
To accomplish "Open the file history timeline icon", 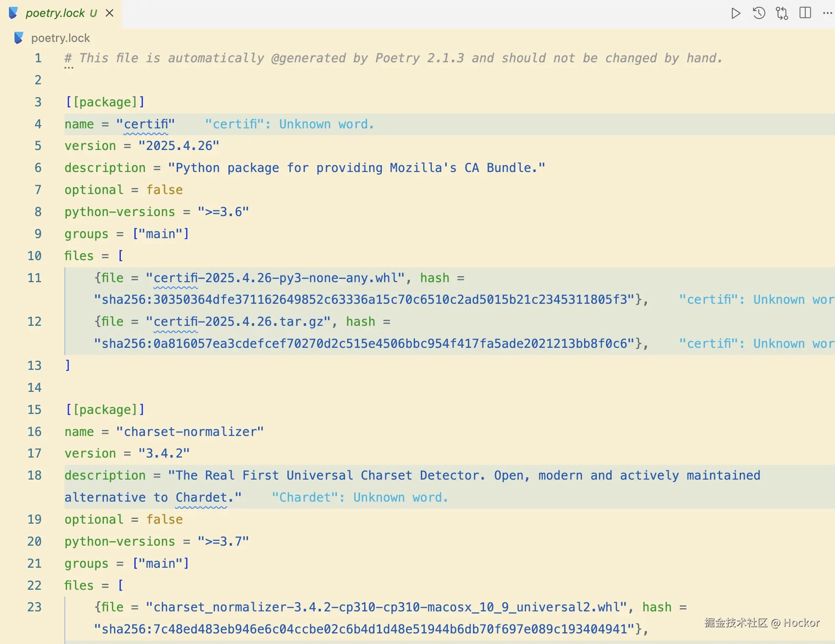I will tap(759, 13).
